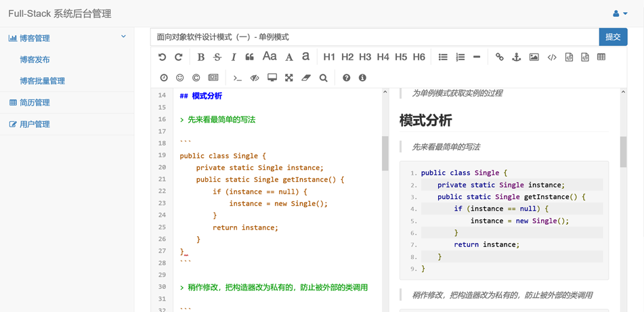Click line number 30 in the editor gutter
The height and width of the screenshot is (312, 644).
[x=162, y=286]
